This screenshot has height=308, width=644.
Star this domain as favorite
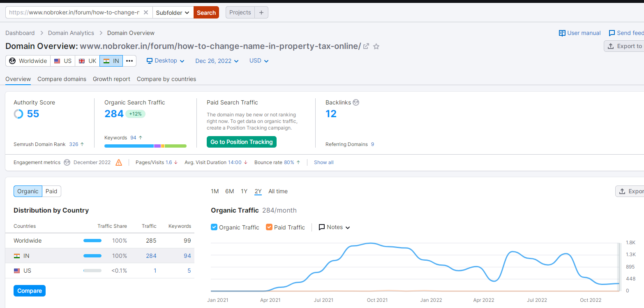coord(376,46)
